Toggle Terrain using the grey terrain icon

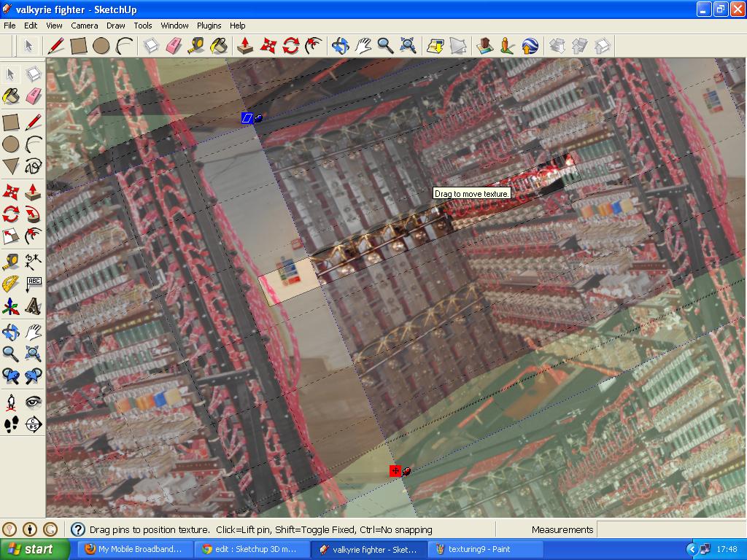[458, 46]
